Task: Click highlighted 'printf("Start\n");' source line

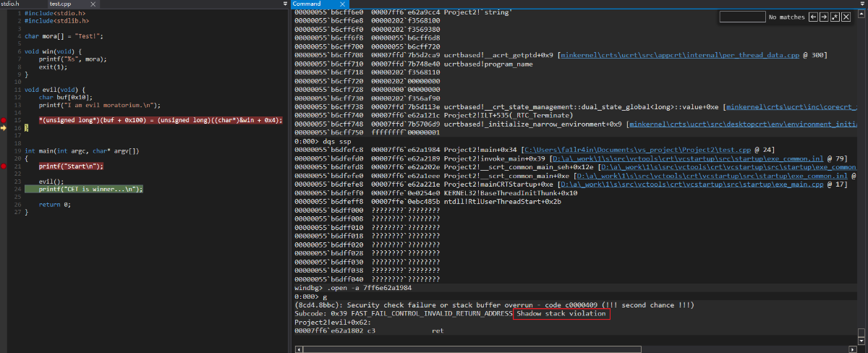Action: [71, 166]
